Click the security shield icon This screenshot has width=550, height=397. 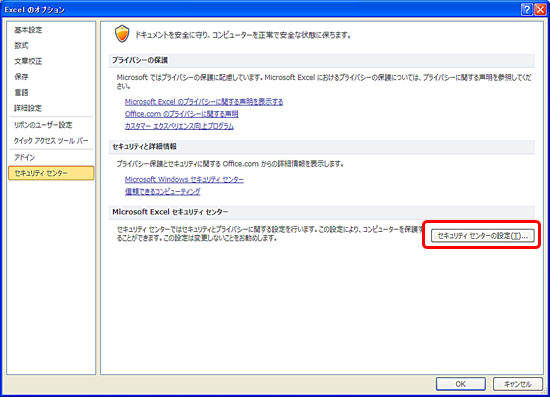coord(122,34)
